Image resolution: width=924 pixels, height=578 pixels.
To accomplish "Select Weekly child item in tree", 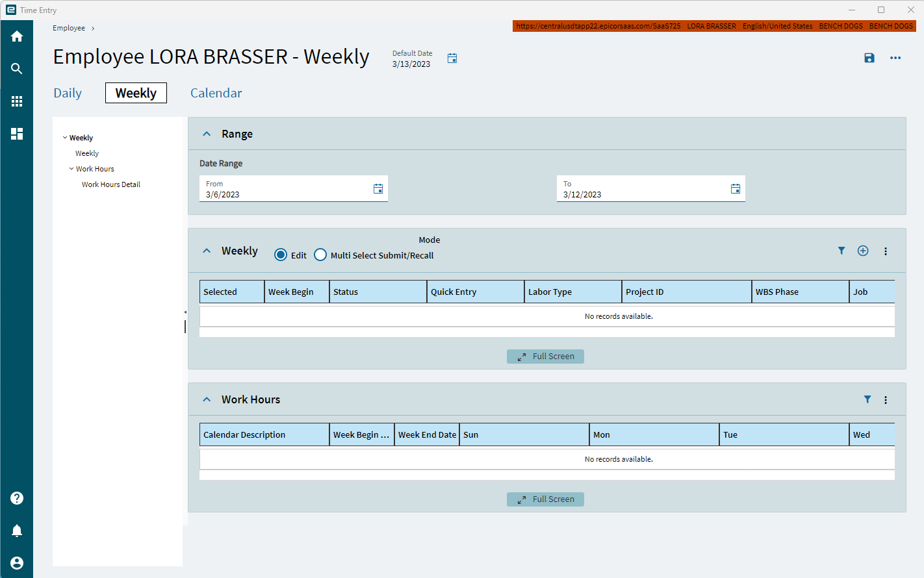I will tap(87, 153).
